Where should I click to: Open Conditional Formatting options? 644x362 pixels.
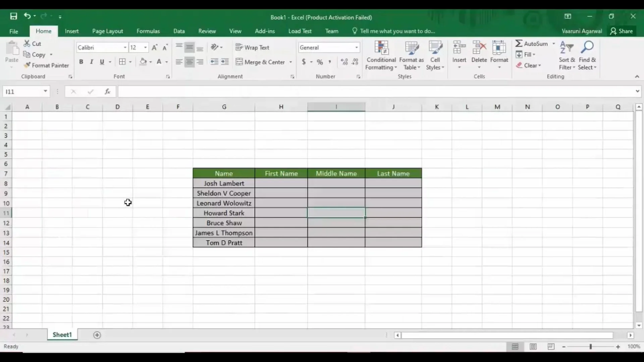tap(381, 55)
